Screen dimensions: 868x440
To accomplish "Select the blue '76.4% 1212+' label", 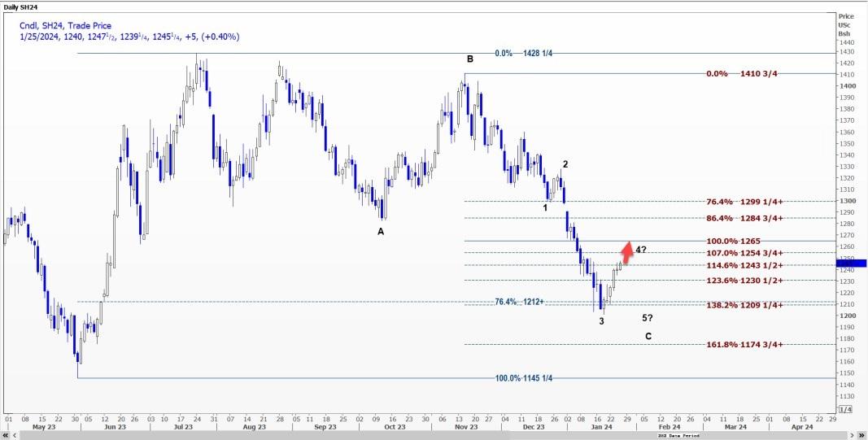I will click(519, 303).
